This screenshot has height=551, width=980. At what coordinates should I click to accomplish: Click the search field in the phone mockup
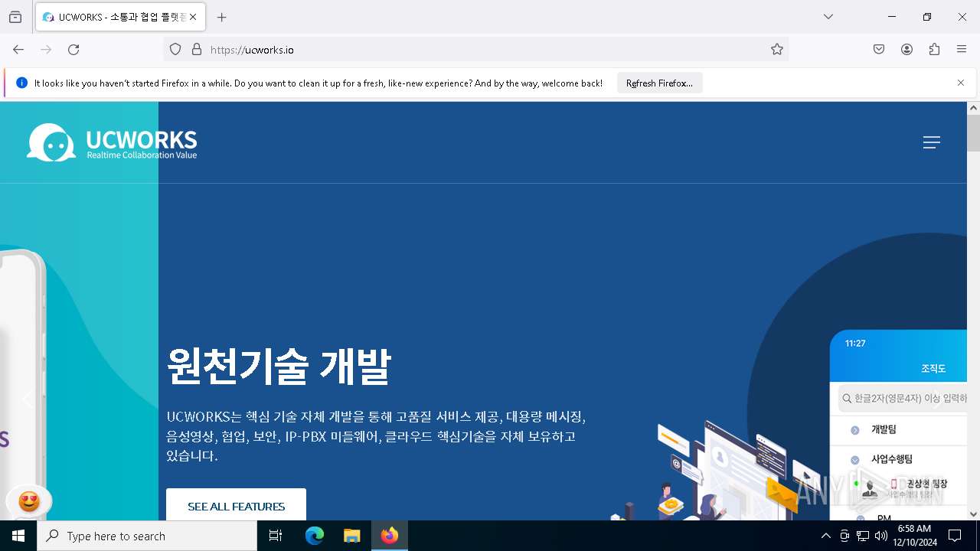click(x=902, y=399)
